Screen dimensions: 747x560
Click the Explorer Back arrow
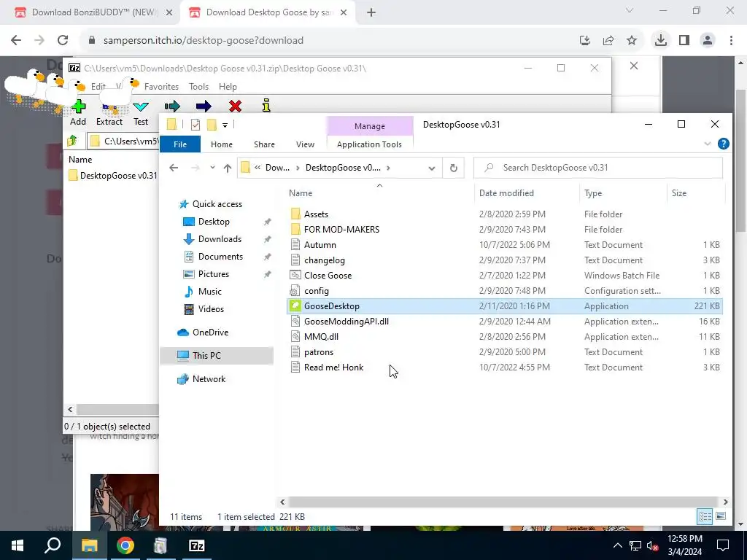tap(174, 168)
